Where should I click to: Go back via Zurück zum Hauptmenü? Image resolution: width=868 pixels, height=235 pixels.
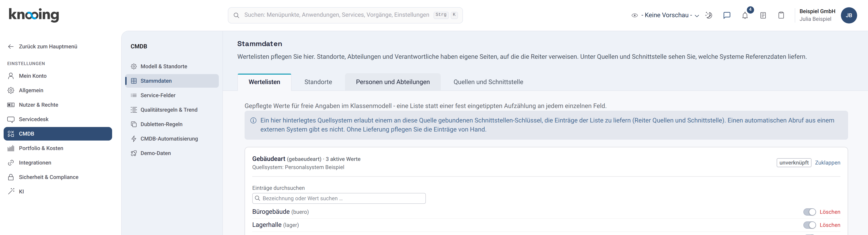[42, 47]
